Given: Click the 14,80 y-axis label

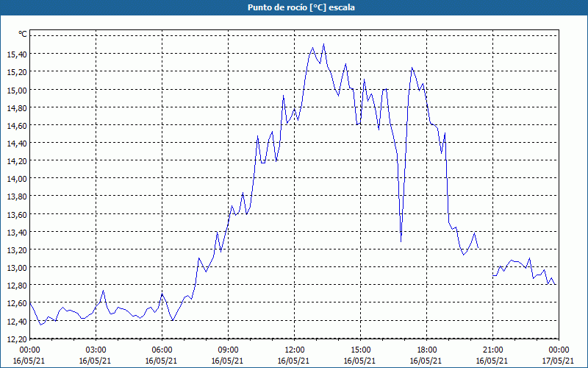Looking at the screenshot, I should point(17,107).
